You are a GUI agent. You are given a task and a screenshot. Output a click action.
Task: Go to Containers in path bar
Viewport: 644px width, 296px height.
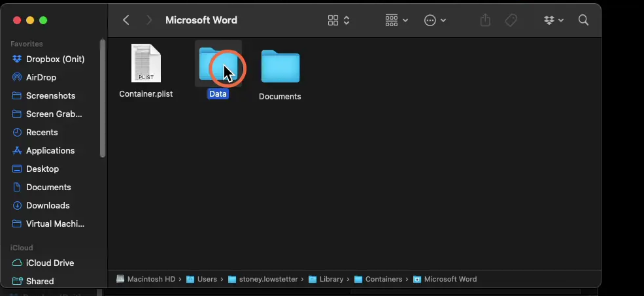(379, 279)
